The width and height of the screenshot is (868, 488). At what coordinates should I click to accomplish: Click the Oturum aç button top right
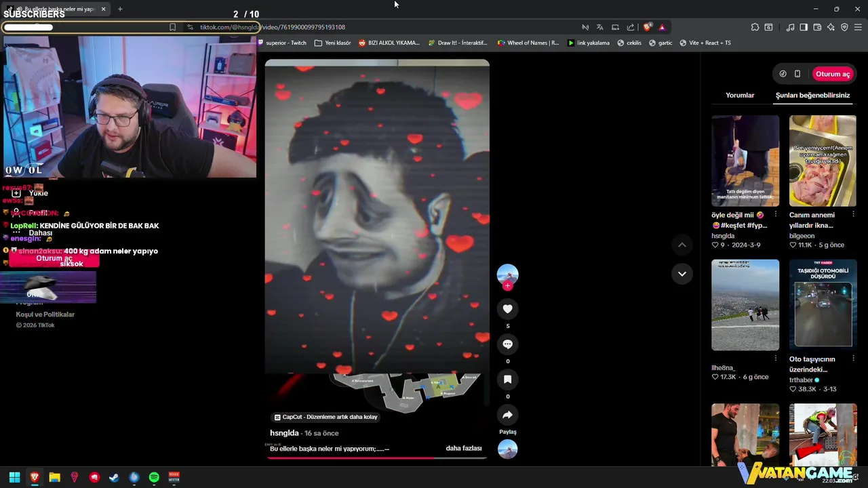(x=832, y=74)
